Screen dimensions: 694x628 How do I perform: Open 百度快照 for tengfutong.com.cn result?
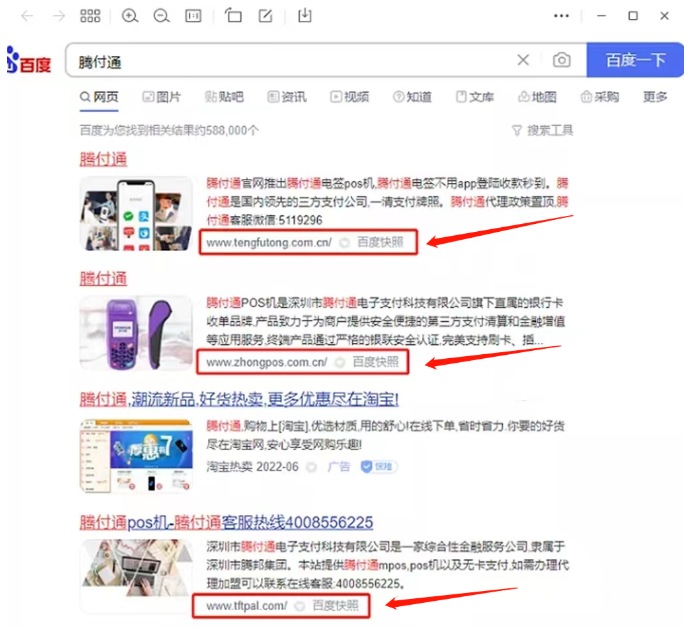[380, 243]
